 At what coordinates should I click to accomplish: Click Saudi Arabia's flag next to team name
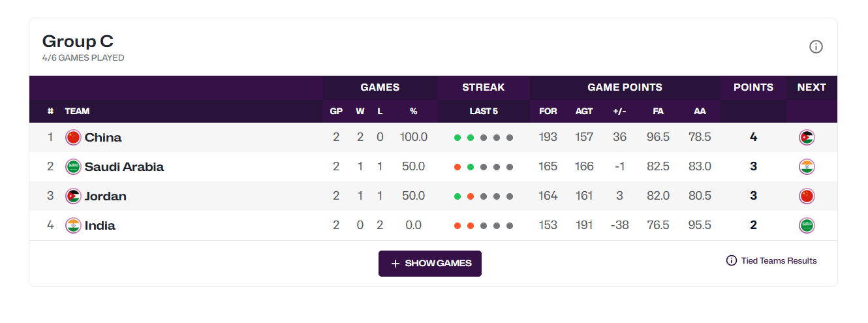[73, 167]
